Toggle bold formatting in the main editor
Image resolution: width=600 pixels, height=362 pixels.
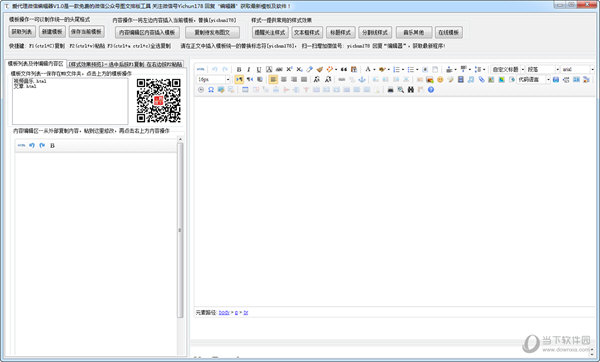tap(239, 69)
